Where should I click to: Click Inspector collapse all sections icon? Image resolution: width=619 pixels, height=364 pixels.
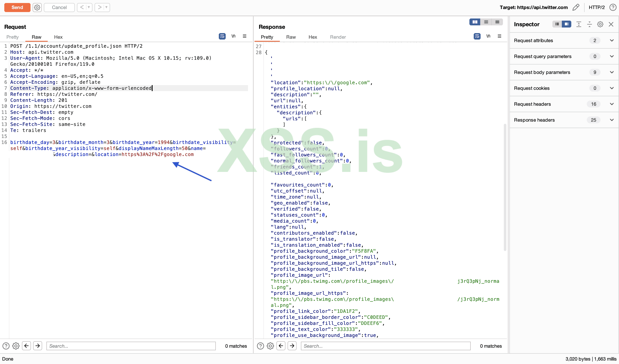589,24
